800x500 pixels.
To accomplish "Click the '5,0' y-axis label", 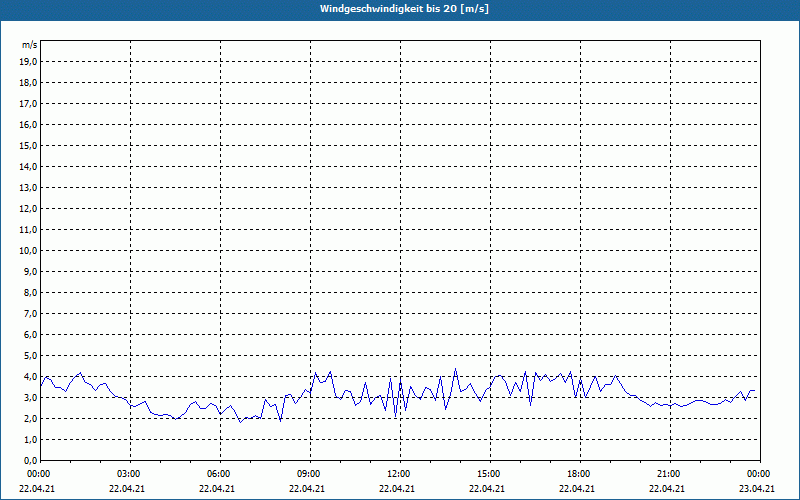I will click(30, 356).
